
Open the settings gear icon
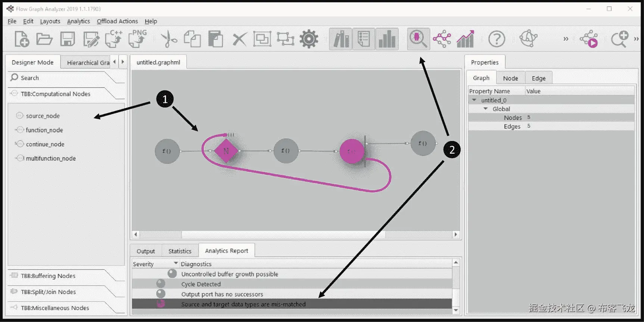tap(309, 39)
